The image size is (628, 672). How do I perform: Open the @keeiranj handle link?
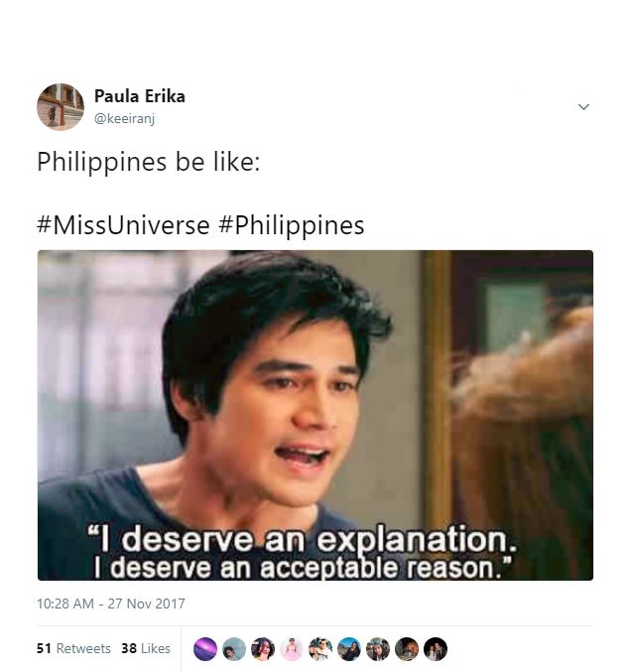pos(124,118)
